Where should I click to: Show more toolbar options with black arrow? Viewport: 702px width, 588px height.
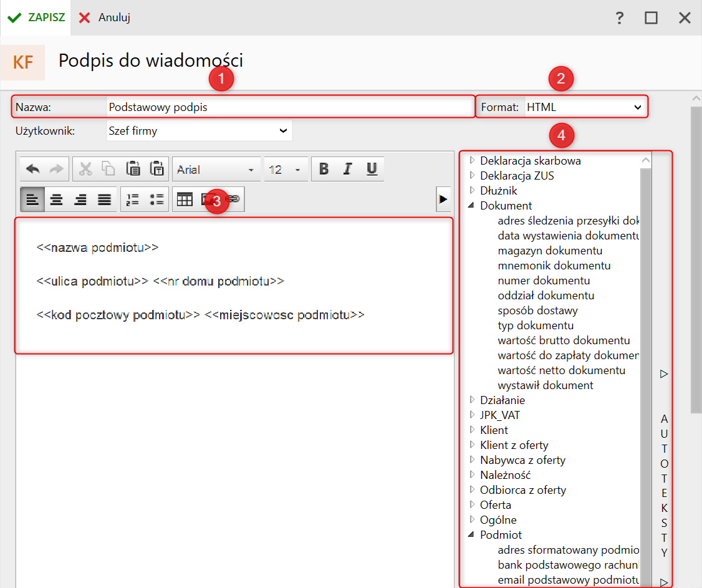click(x=443, y=200)
